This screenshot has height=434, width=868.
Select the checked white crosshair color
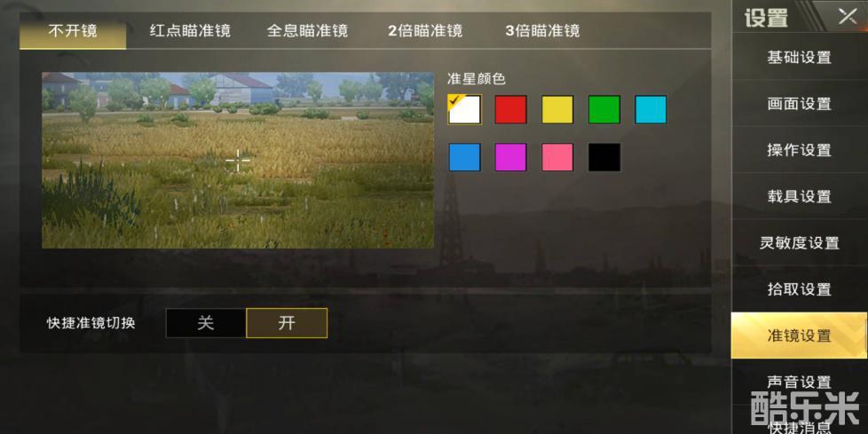pyautogui.click(x=464, y=109)
